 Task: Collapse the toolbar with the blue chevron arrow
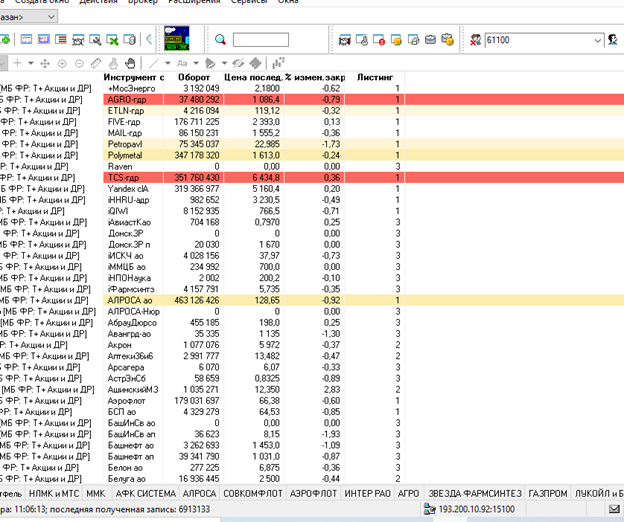(149, 39)
